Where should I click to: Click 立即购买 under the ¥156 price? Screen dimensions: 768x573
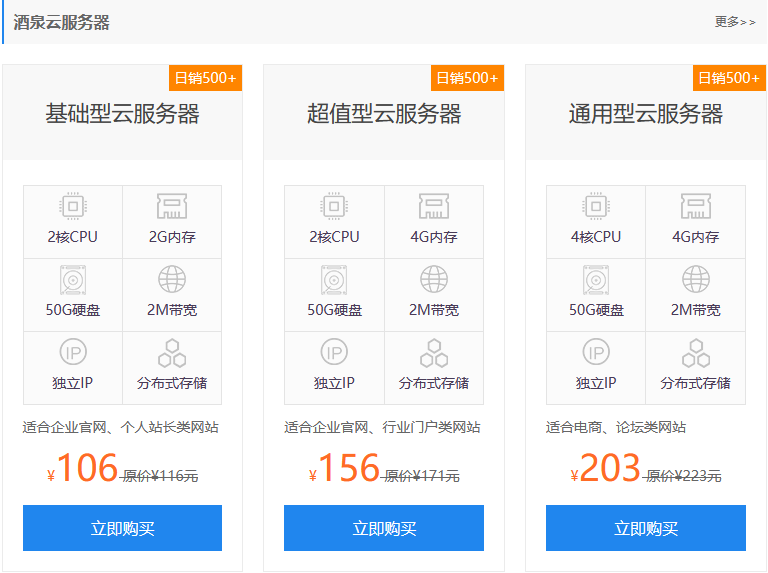384,528
